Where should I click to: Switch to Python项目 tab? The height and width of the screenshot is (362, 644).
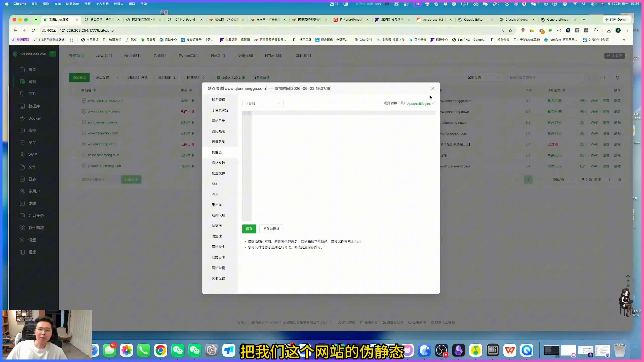click(189, 56)
